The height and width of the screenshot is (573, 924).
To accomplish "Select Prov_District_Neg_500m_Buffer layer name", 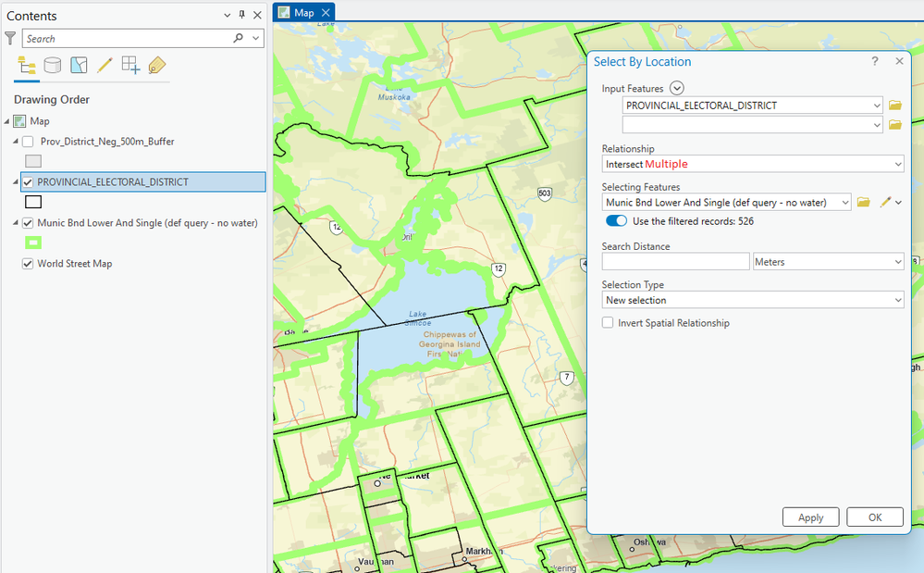I will click(x=107, y=142).
